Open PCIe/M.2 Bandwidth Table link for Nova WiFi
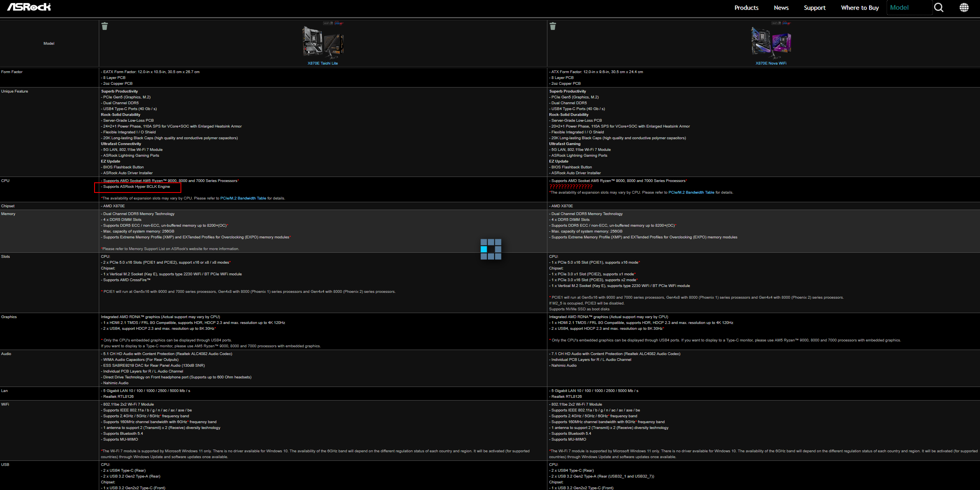The width and height of the screenshot is (980, 490). pyautogui.click(x=691, y=192)
